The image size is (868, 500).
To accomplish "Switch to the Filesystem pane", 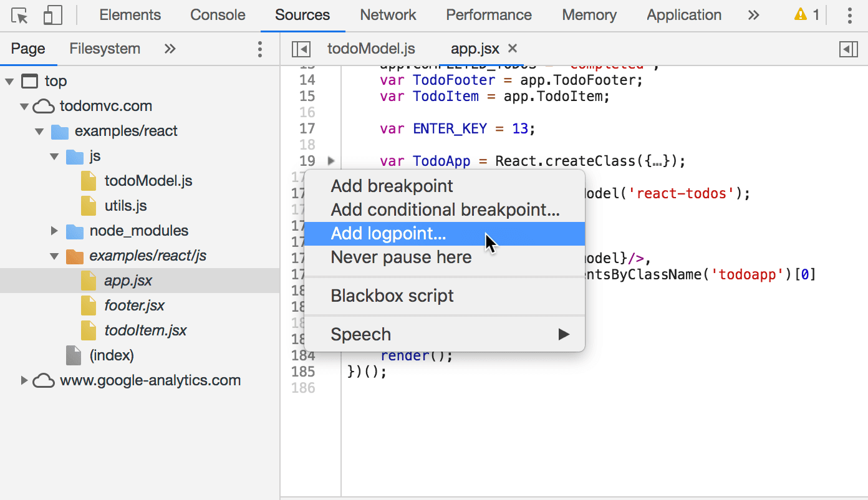I will coord(105,49).
